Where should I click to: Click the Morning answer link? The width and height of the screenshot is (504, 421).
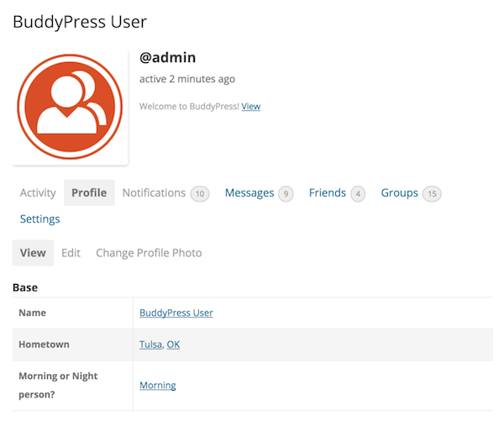point(158,386)
